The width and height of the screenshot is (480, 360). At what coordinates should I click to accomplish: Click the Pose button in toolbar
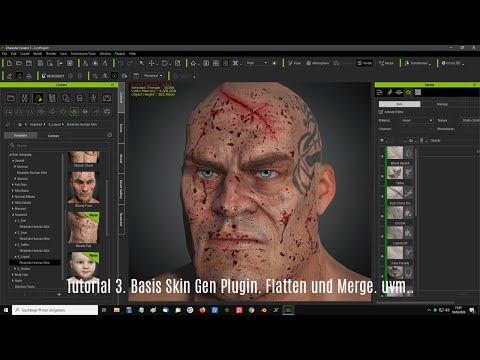[x=294, y=63]
